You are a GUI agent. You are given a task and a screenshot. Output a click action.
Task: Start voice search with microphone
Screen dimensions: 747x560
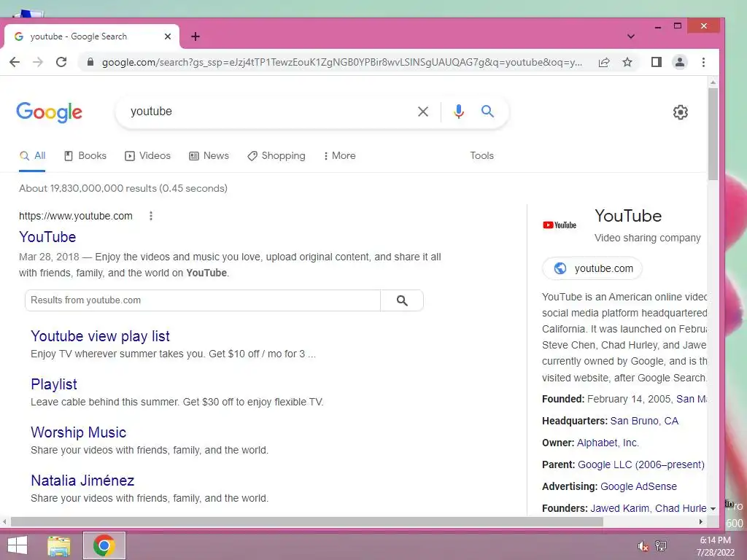(x=459, y=112)
